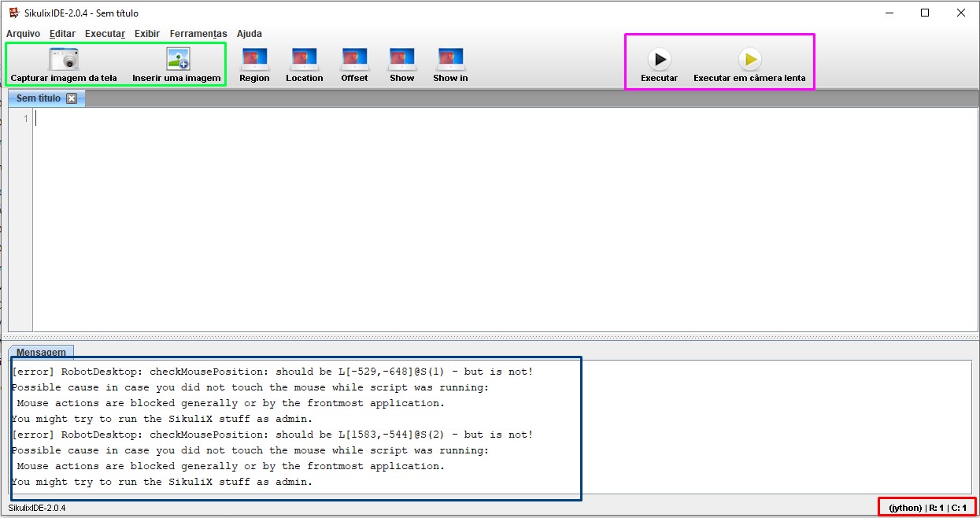Open the Exibir menu

(x=147, y=34)
